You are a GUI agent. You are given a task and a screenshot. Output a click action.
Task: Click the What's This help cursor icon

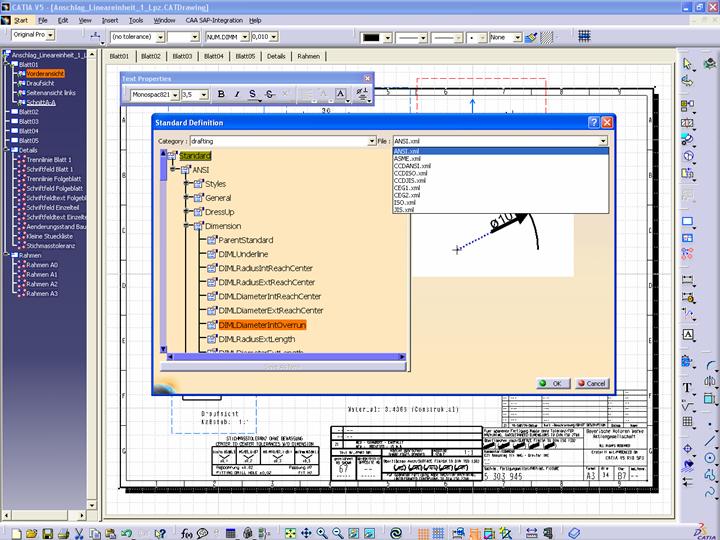click(x=159, y=533)
